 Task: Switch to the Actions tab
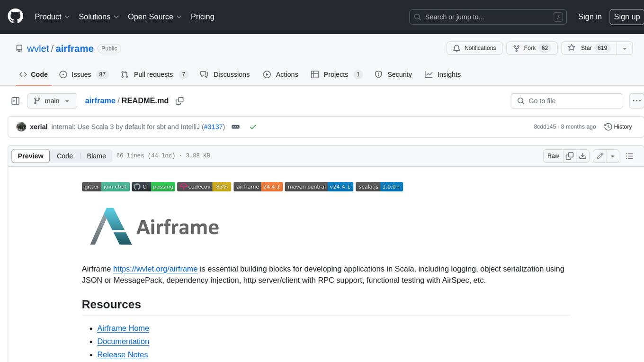(280, 74)
